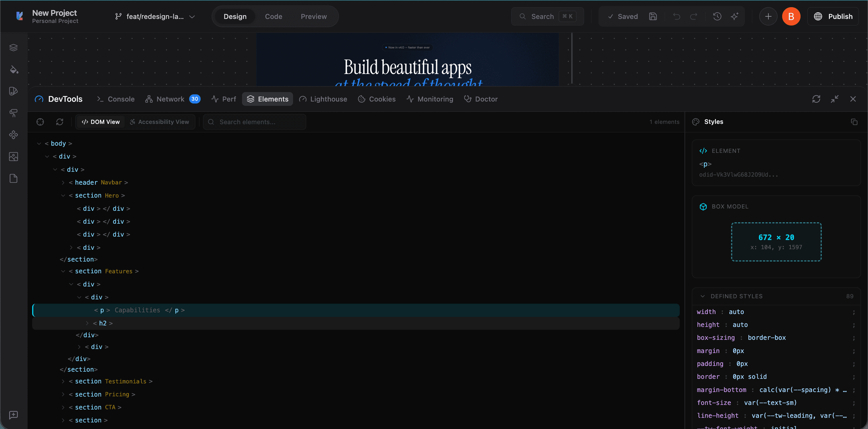Switch to Preview mode
The height and width of the screenshot is (429, 868).
[313, 17]
